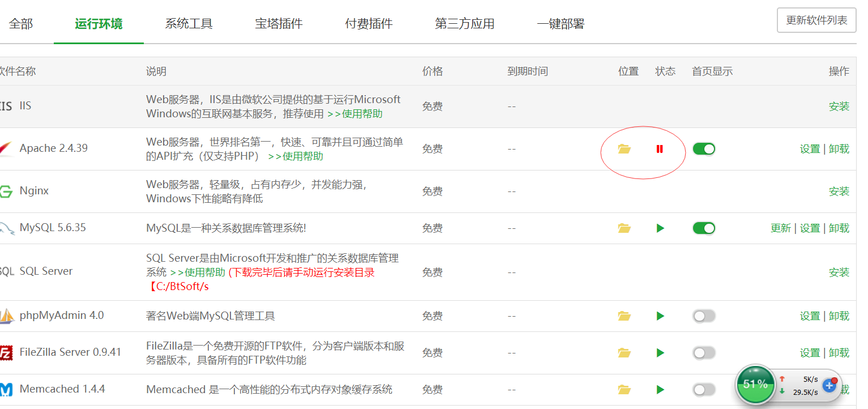The height and width of the screenshot is (409, 868).
Task: Switch to the 付费插件 tab
Action: click(x=369, y=24)
